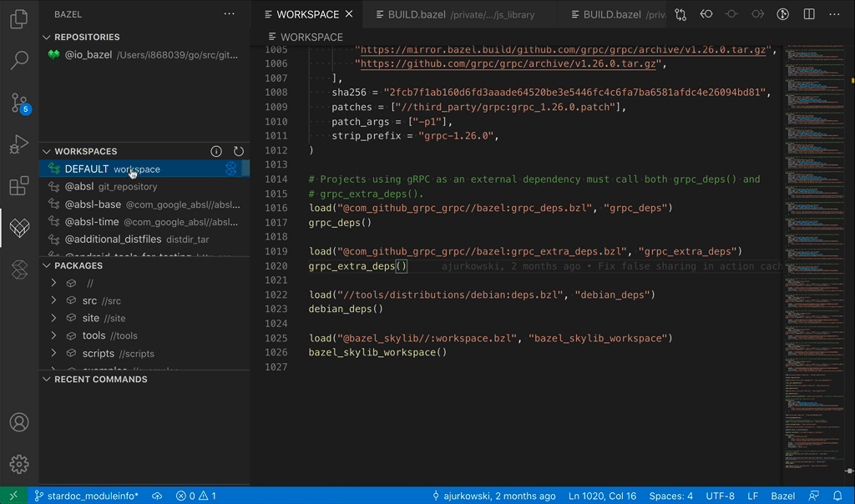Click the Workspaces info icon
The width and height of the screenshot is (855, 504).
216,152
